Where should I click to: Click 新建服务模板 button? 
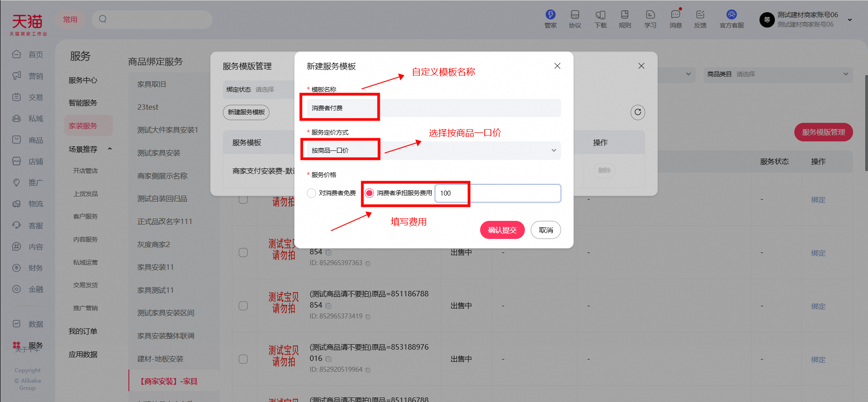[x=246, y=112]
